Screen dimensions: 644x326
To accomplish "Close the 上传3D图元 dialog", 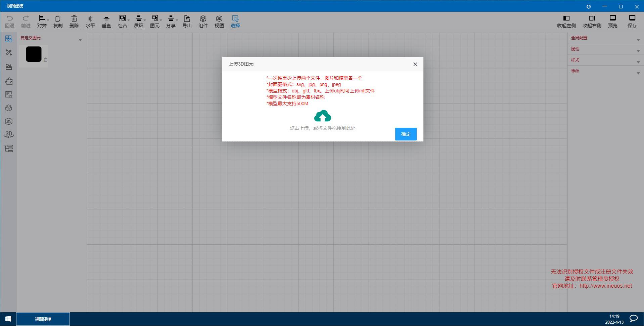I will [415, 64].
